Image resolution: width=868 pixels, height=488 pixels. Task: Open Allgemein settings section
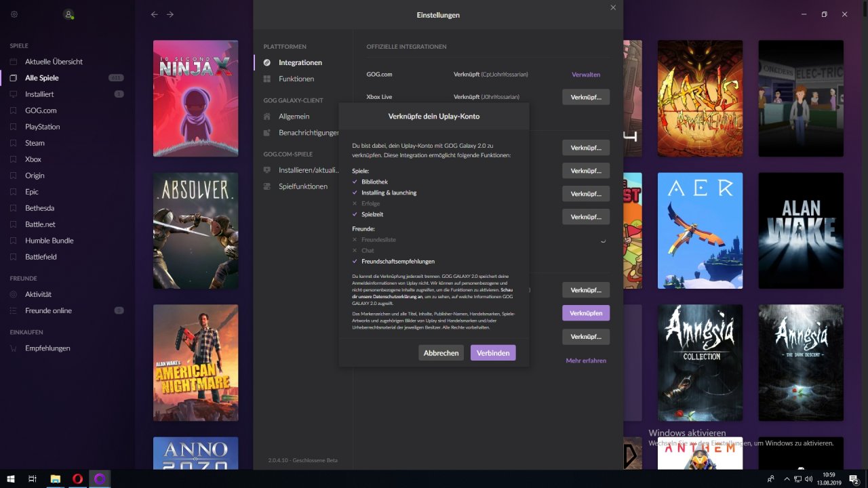point(294,117)
